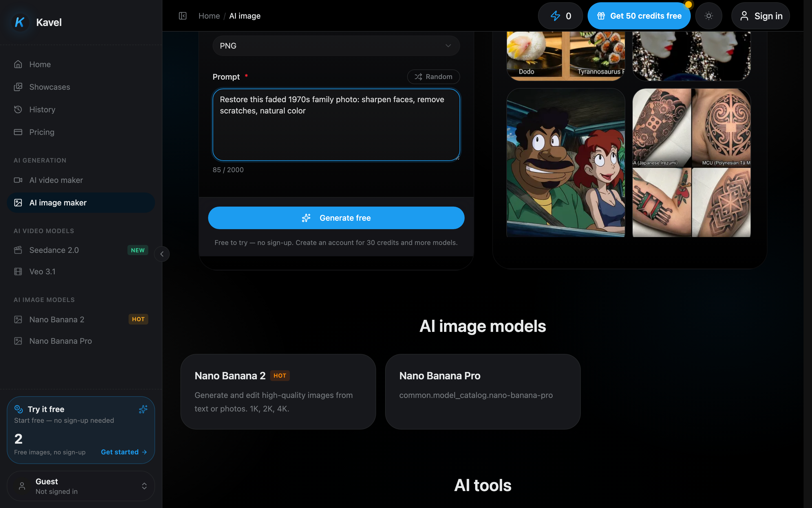812x508 pixels.
Task: Click the NEW badge beside Seedance 2.0
Action: pos(138,250)
